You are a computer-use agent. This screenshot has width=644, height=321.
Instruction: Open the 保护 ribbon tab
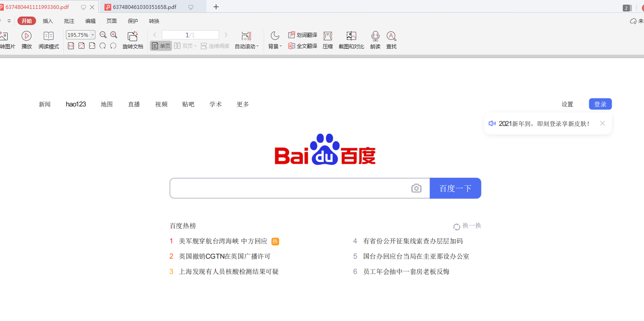(x=133, y=21)
